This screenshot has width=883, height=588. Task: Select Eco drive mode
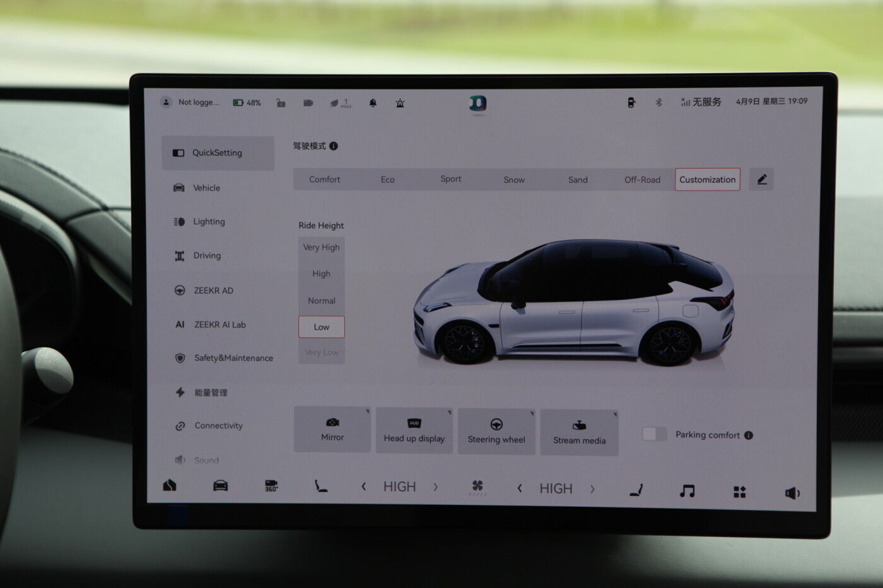point(388,180)
